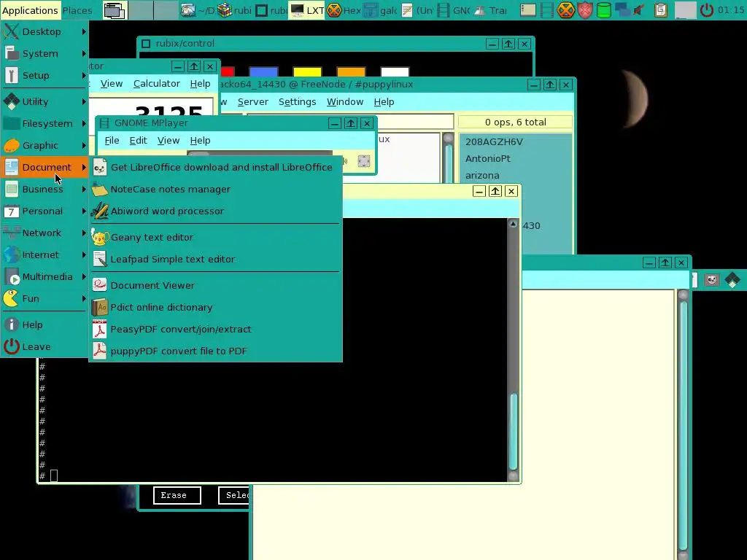Click the red power button in panel
Viewport: 747px width, 560px height.
pos(706,10)
